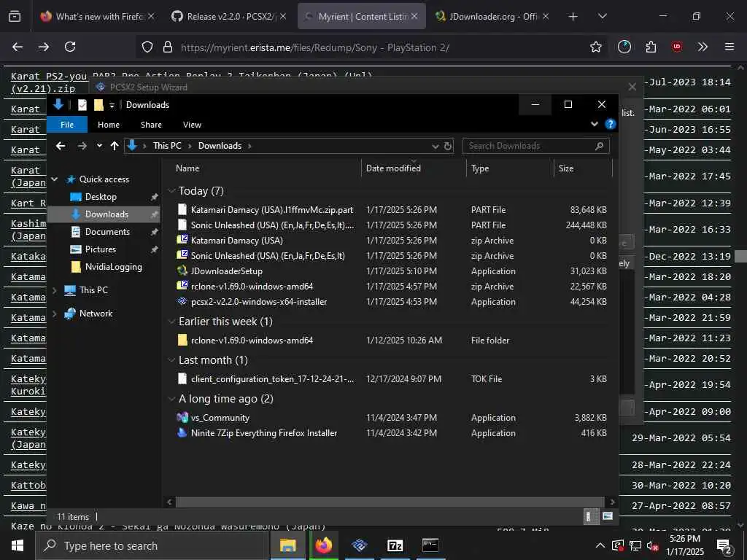
Task: Switch to large thumbnails view button
Action: pyautogui.click(x=608, y=516)
